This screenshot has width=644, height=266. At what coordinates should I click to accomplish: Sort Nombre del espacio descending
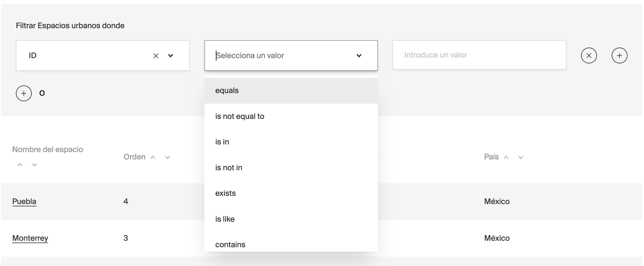(x=34, y=164)
